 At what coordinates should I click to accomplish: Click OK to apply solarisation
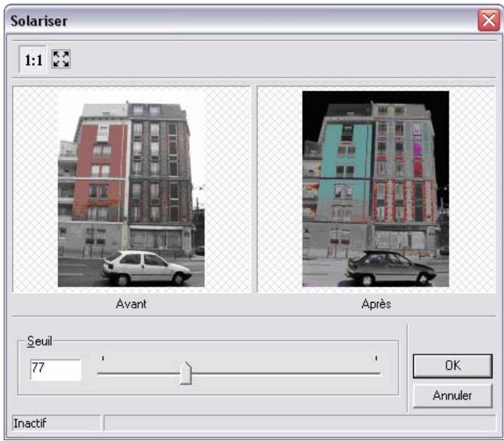click(x=452, y=366)
